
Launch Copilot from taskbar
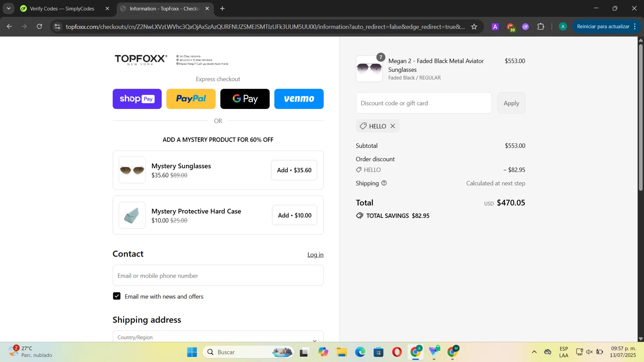[323, 352]
